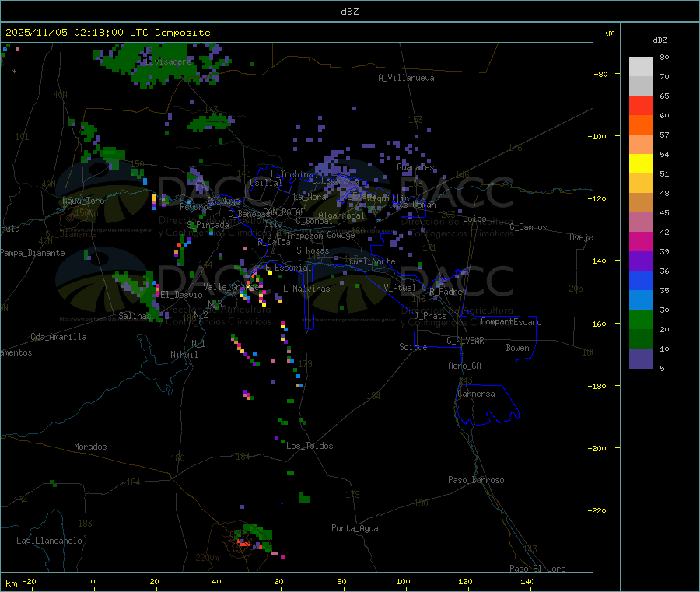The height and width of the screenshot is (592, 700).
Task: Select the S_Rosas location label
Action: click(313, 250)
